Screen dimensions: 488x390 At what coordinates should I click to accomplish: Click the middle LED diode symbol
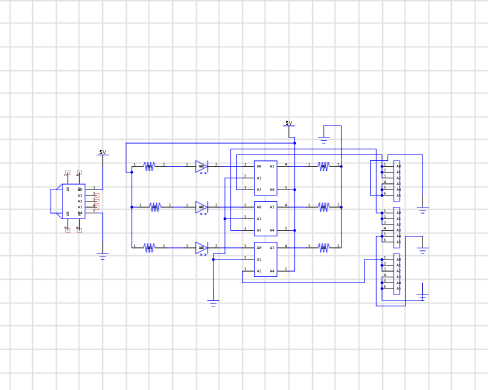coord(202,207)
